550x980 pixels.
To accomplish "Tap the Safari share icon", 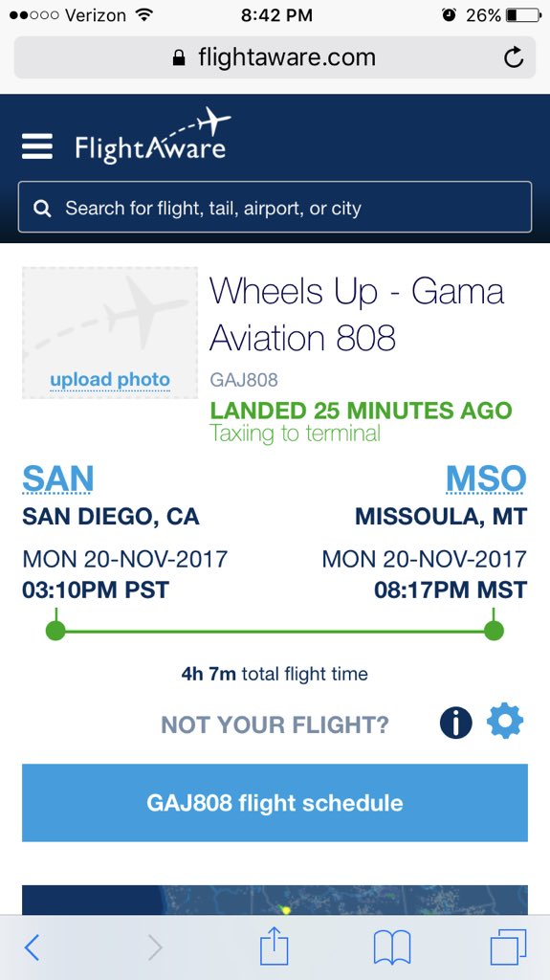I will point(274,946).
